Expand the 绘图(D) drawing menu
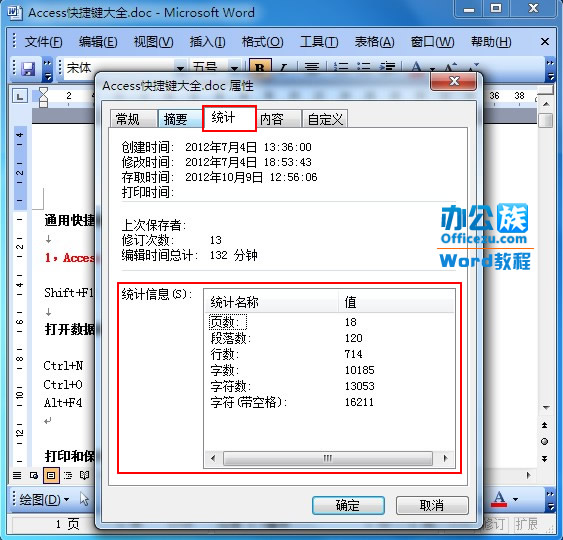The width and height of the screenshot is (563, 540). click(x=44, y=499)
